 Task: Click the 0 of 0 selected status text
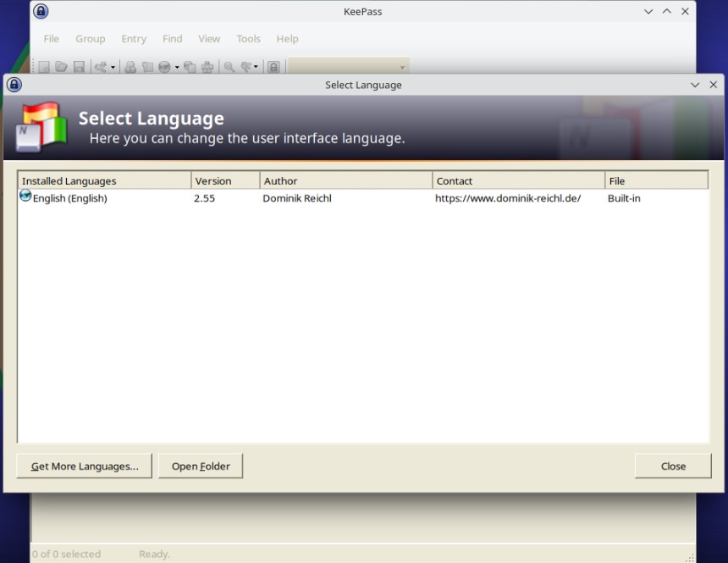tap(66, 554)
